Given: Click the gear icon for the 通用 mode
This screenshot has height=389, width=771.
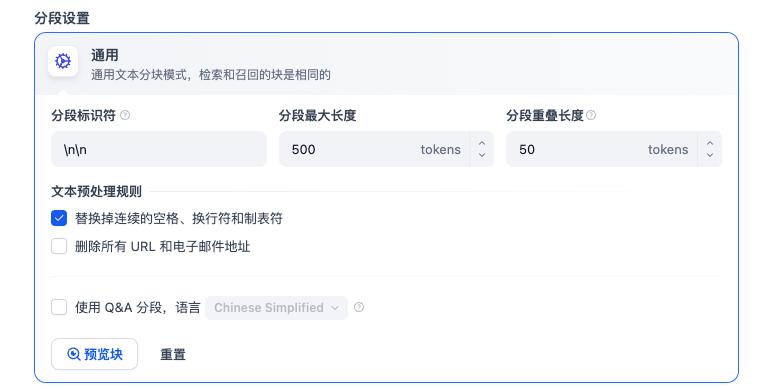Looking at the screenshot, I should coord(63,61).
